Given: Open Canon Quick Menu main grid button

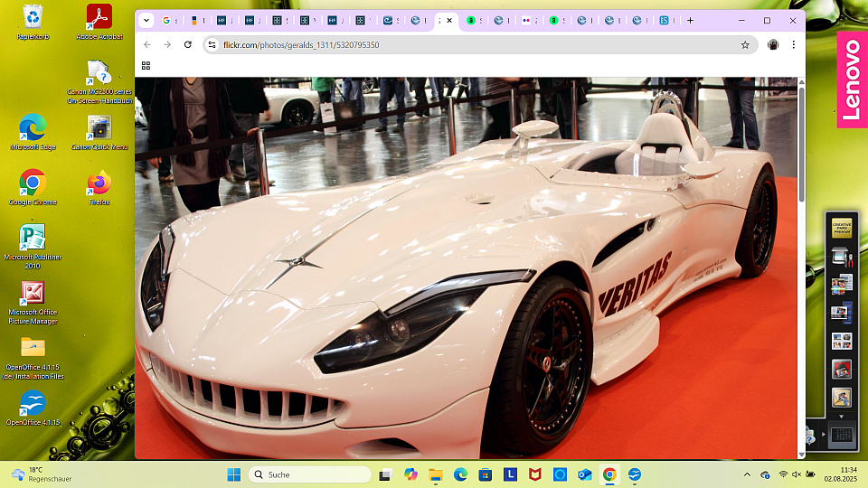Looking at the screenshot, I should 842,435.
